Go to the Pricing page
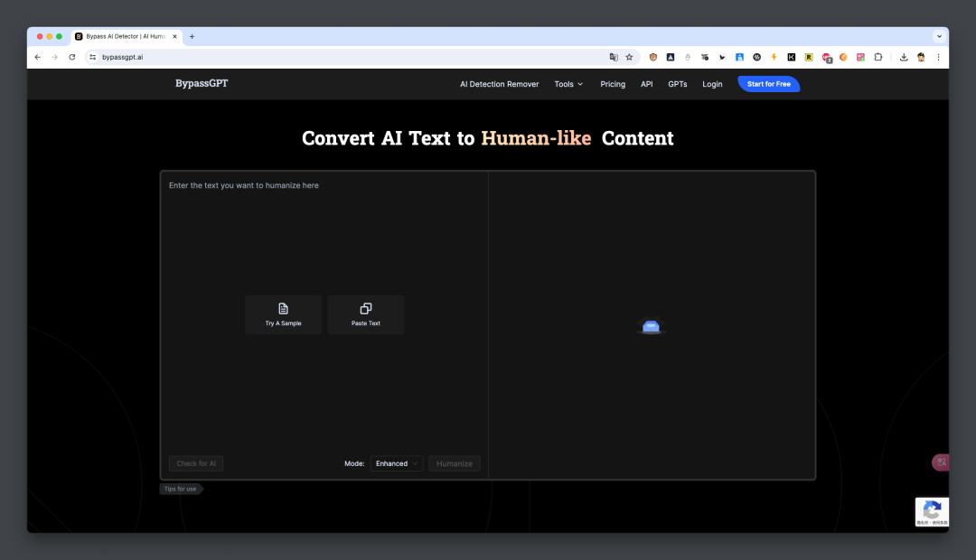The height and width of the screenshot is (560, 976). pos(613,84)
